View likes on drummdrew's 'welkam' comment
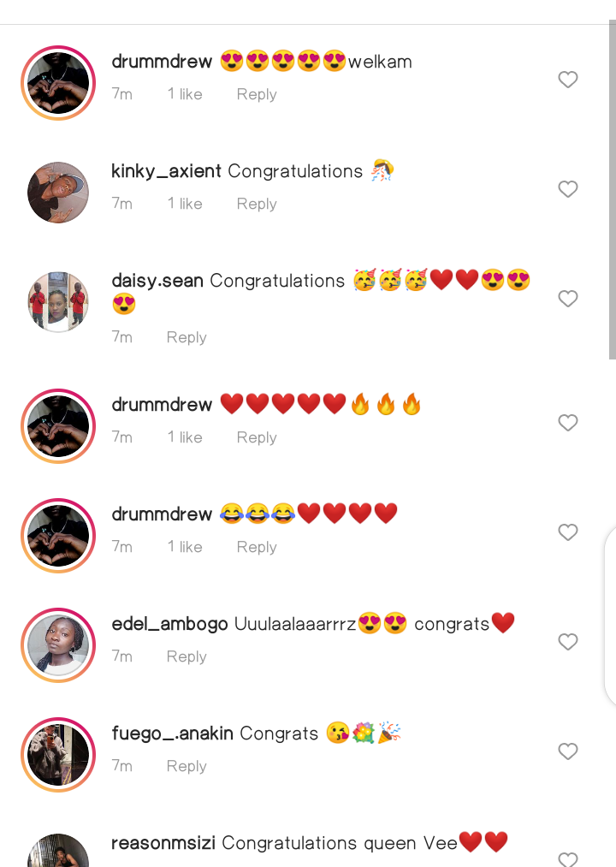This screenshot has height=867, width=616. pos(186,94)
